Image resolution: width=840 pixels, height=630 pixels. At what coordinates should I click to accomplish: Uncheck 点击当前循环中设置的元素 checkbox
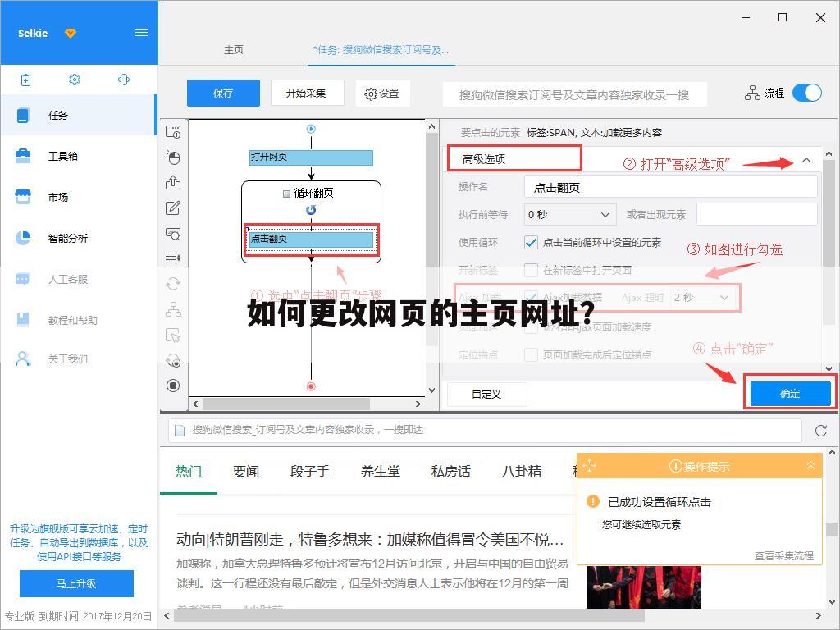click(531, 243)
